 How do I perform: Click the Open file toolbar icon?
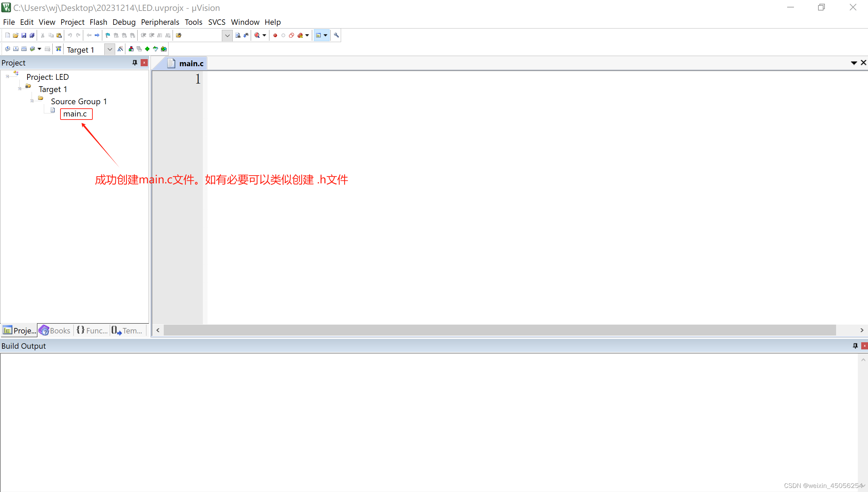tap(16, 35)
